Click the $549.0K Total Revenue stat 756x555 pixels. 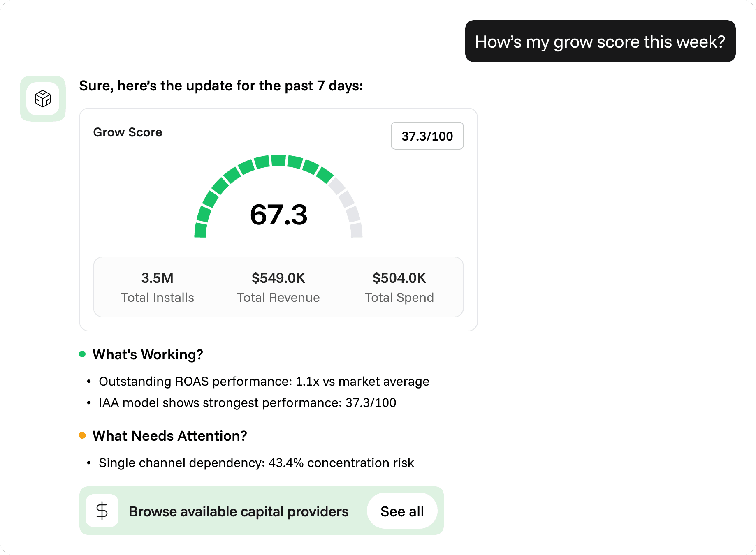[278, 287]
